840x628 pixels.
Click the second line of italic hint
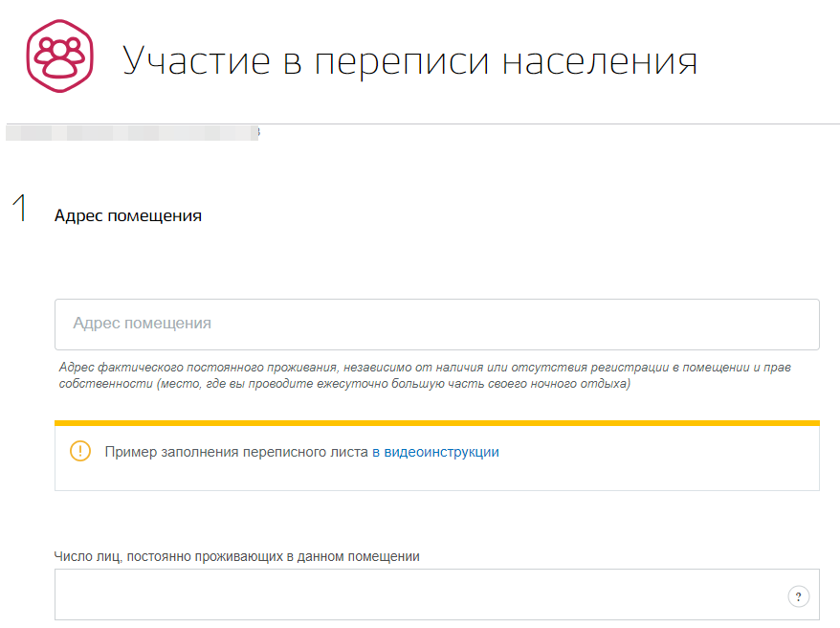pyautogui.click(x=344, y=384)
